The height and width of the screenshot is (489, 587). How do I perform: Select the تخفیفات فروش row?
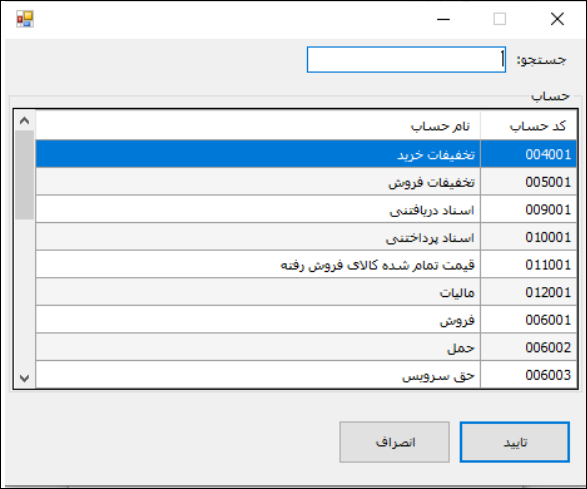coord(306,182)
